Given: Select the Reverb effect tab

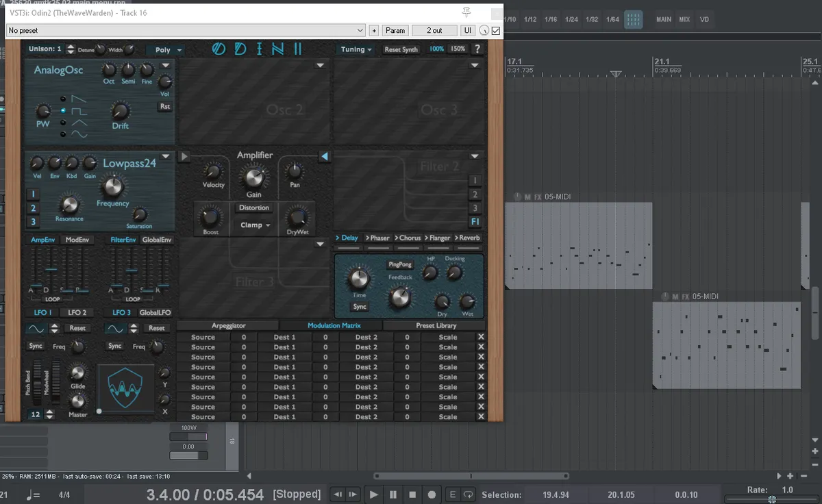Looking at the screenshot, I should coord(466,238).
